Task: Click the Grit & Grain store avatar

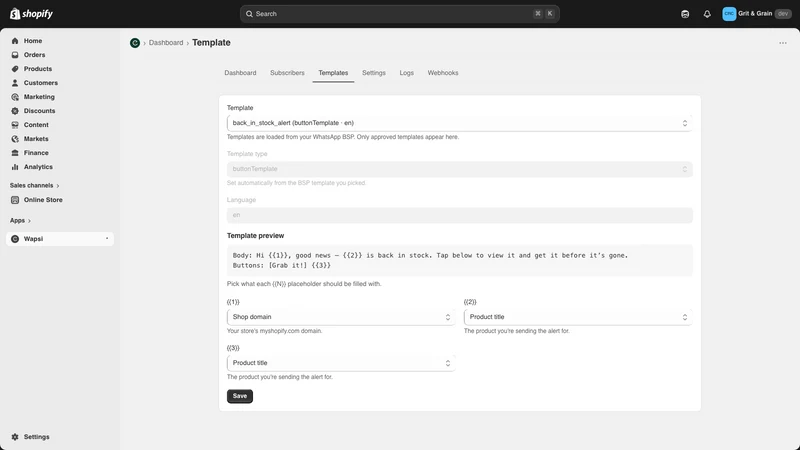Action: click(729, 14)
